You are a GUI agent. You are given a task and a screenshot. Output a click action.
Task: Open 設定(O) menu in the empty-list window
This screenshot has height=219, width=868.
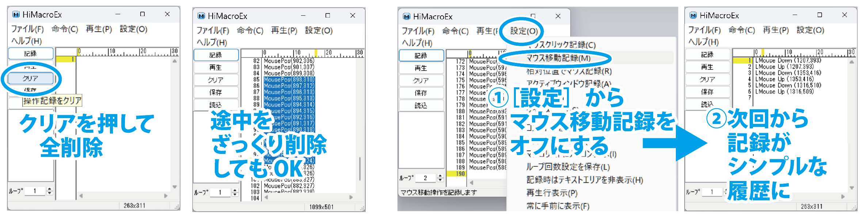[133, 29]
